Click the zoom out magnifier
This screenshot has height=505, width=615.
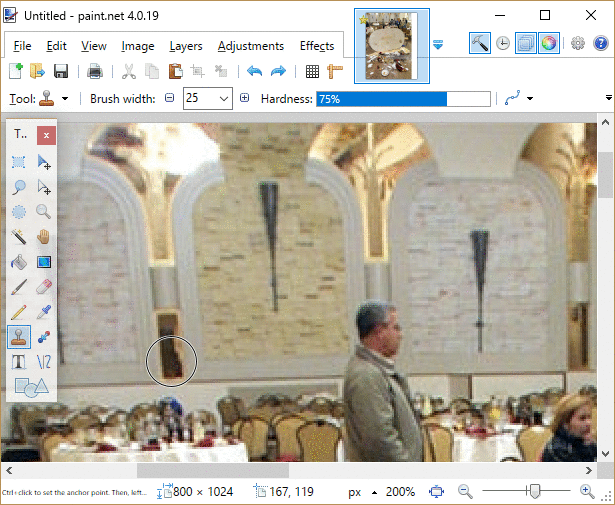click(465, 491)
